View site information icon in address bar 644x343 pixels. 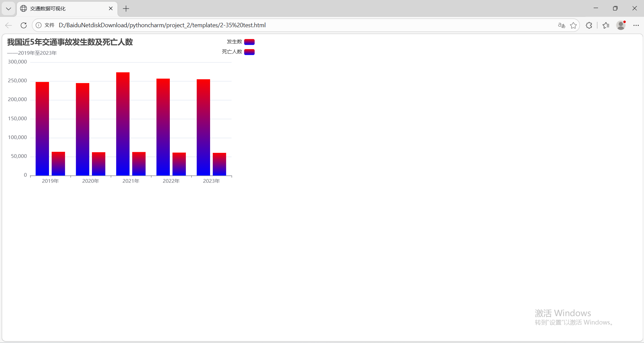(x=39, y=25)
